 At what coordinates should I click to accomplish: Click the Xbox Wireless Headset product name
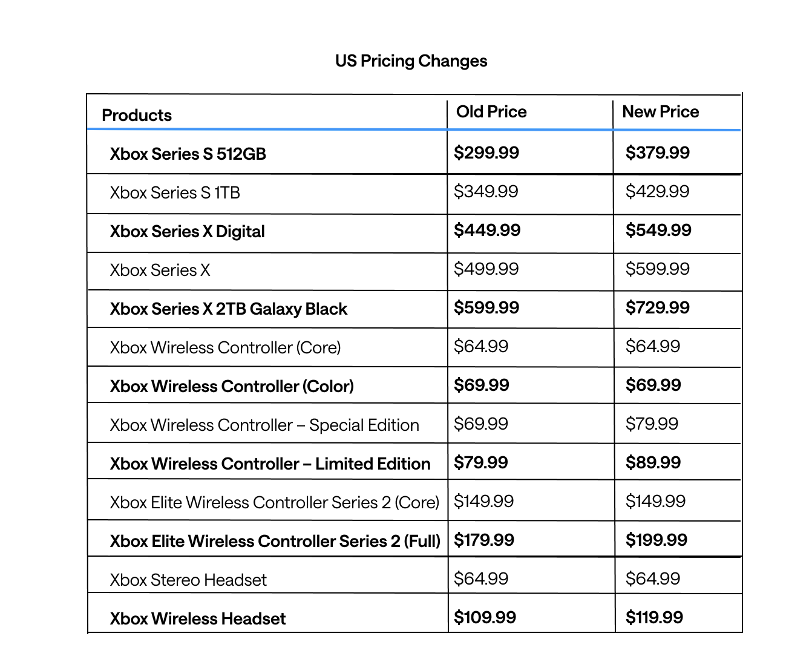coord(198,619)
